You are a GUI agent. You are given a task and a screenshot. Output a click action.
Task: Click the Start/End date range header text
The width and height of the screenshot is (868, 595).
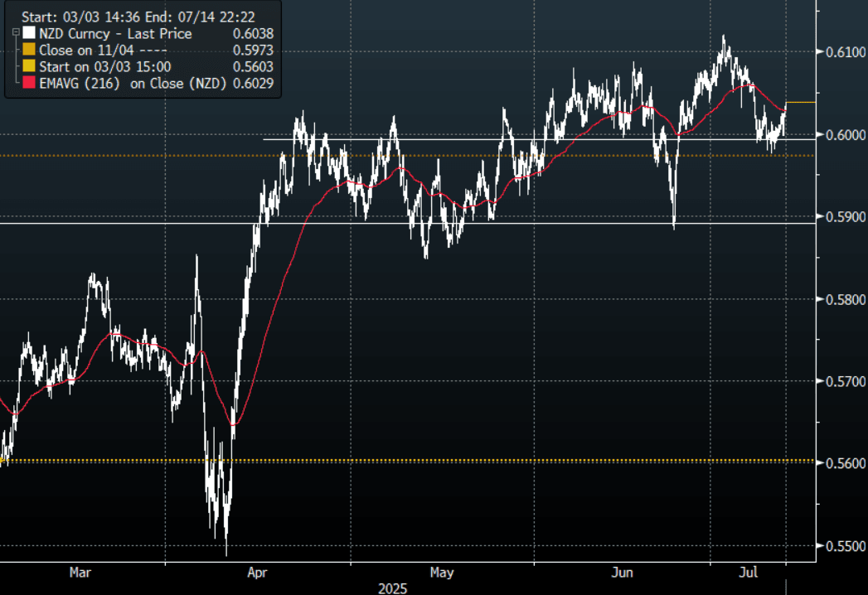click(139, 15)
